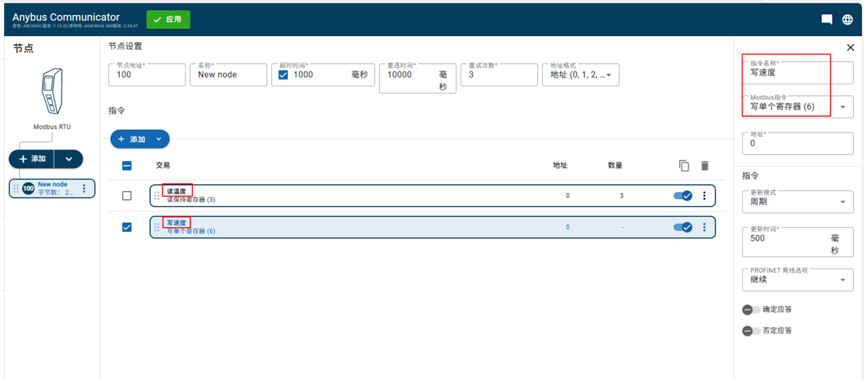864x380 pixels.
Task: Click the Modbus RTU device image
Action: [x=52, y=91]
